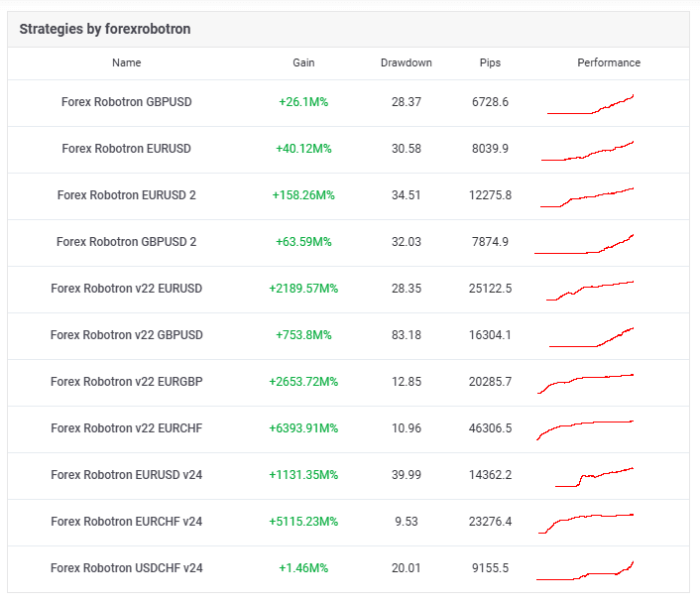View performance chart for Forex Robotron GBPUSD 2
This screenshot has width=700, height=603.
pyautogui.click(x=584, y=244)
